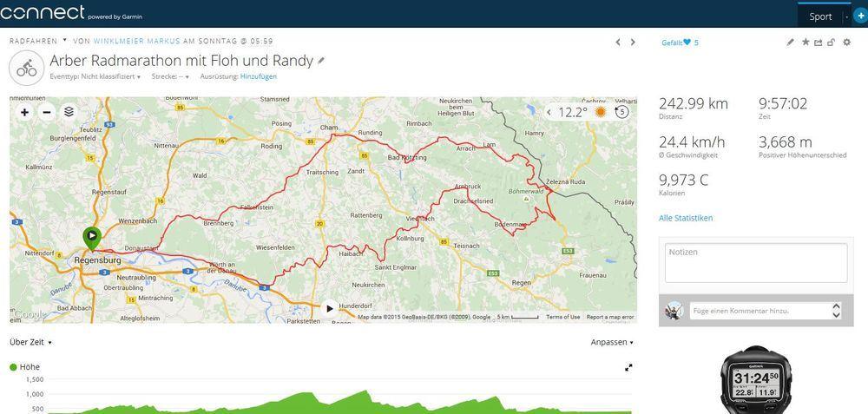Expand the map weather panel with the left arrow
This screenshot has height=414, width=868.
(x=549, y=112)
